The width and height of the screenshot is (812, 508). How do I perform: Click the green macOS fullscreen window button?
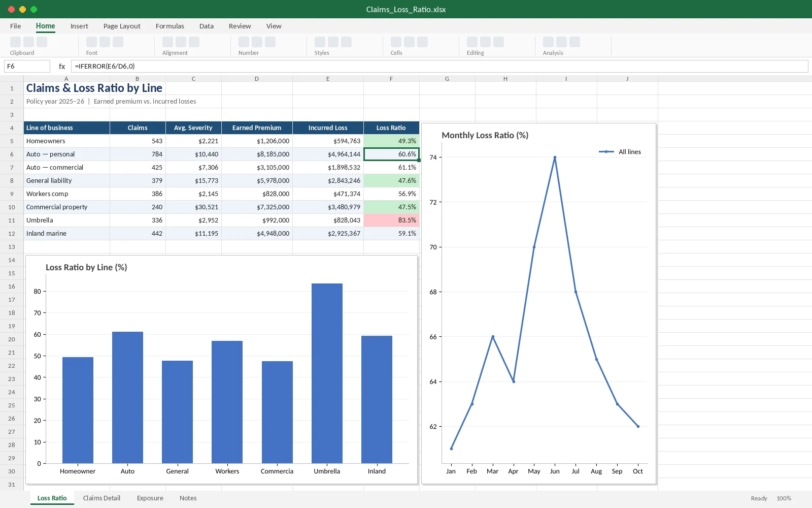(x=33, y=9)
